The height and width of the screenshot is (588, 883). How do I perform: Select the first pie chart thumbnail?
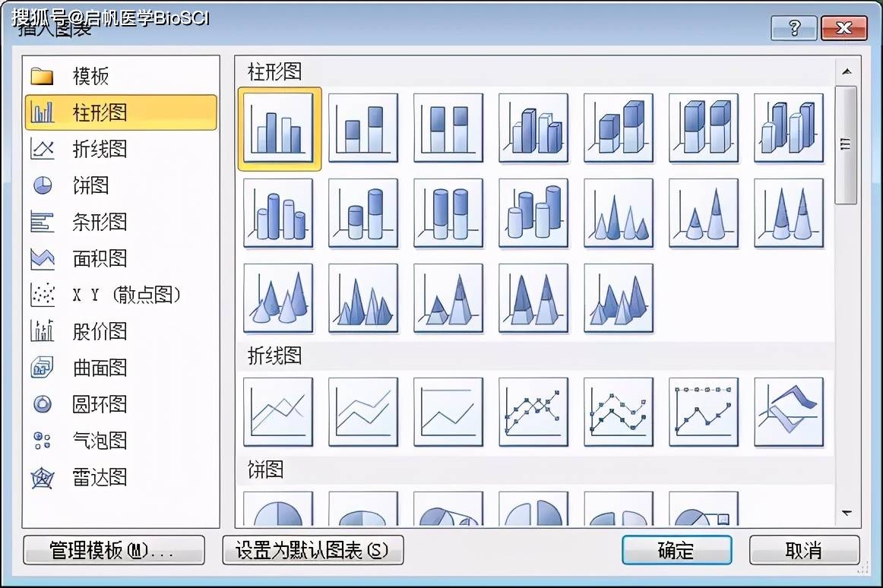[x=278, y=509]
